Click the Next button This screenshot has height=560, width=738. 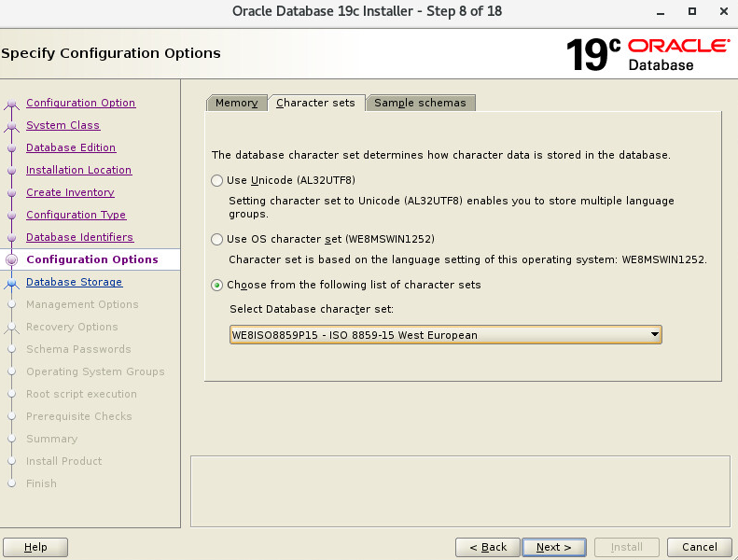point(554,547)
